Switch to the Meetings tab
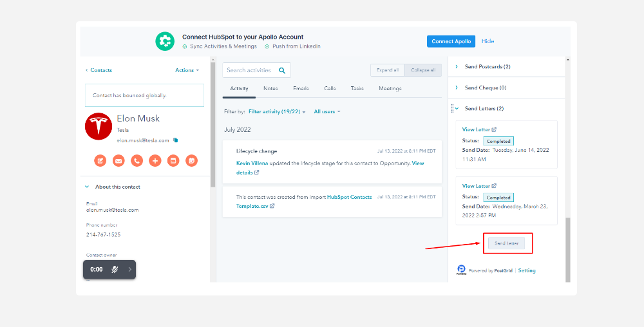This screenshot has height=327, width=644. coord(390,88)
